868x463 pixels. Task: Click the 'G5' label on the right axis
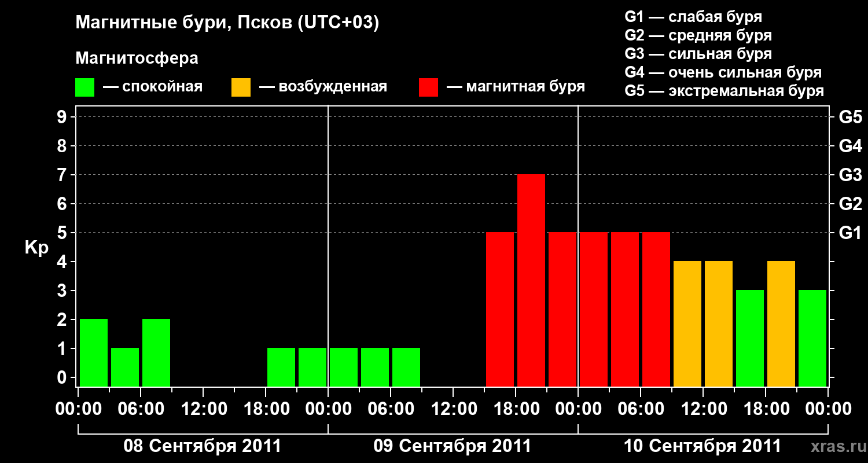click(851, 117)
